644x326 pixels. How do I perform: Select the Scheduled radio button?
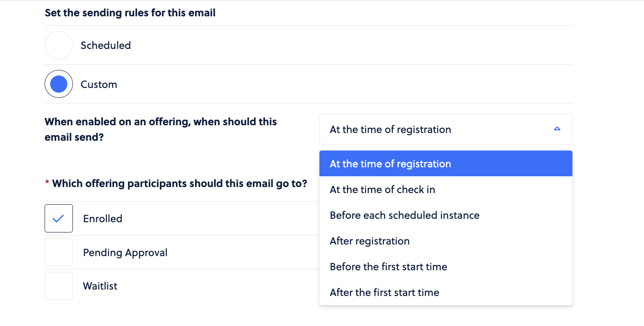point(59,45)
